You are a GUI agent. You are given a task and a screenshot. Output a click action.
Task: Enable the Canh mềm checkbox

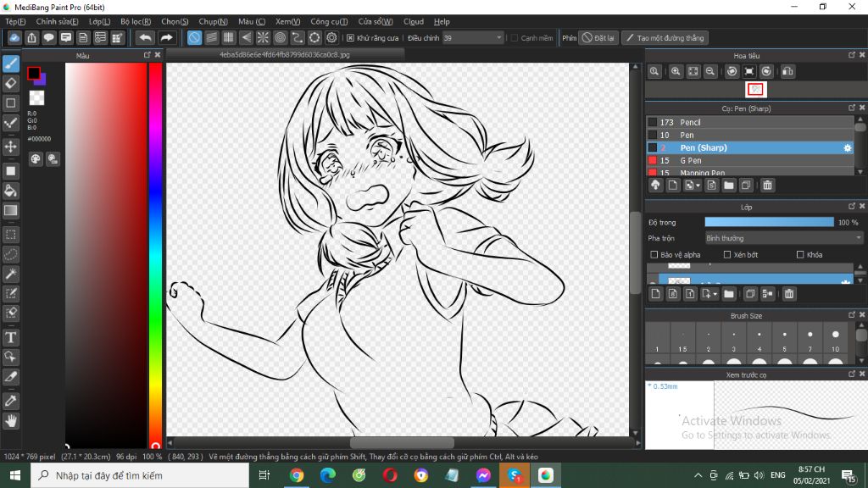pos(515,37)
